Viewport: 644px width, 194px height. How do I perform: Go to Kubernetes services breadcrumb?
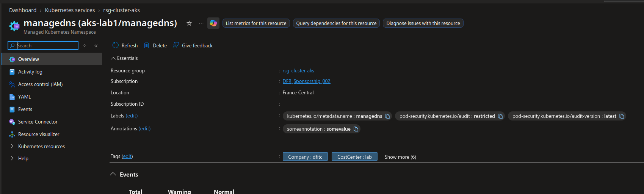[x=70, y=10]
